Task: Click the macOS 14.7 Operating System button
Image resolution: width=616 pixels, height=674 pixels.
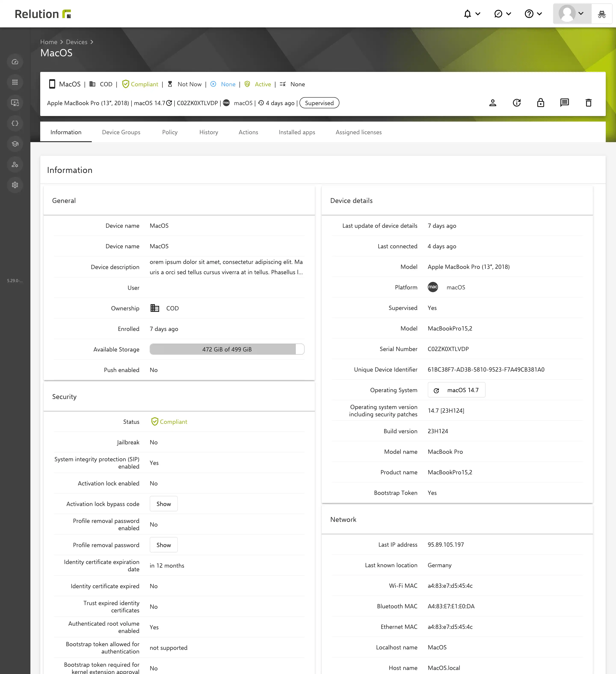Action: click(456, 390)
